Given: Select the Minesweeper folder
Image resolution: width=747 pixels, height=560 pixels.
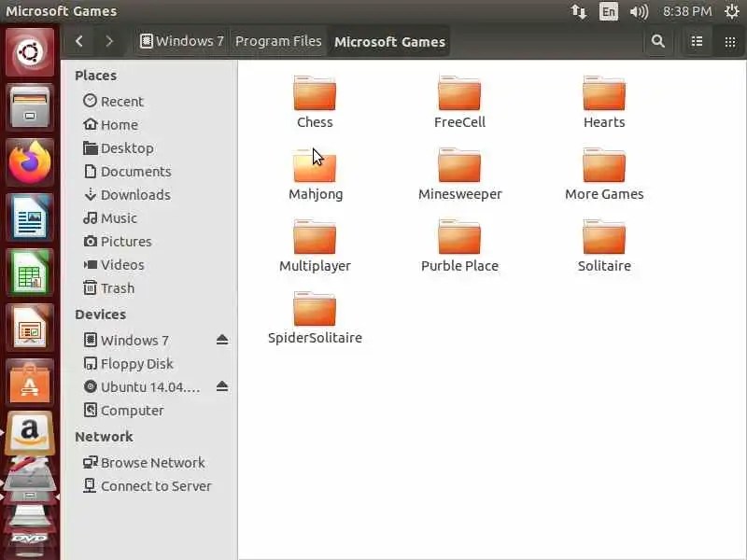Looking at the screenshot, I should tap(459, 174).
